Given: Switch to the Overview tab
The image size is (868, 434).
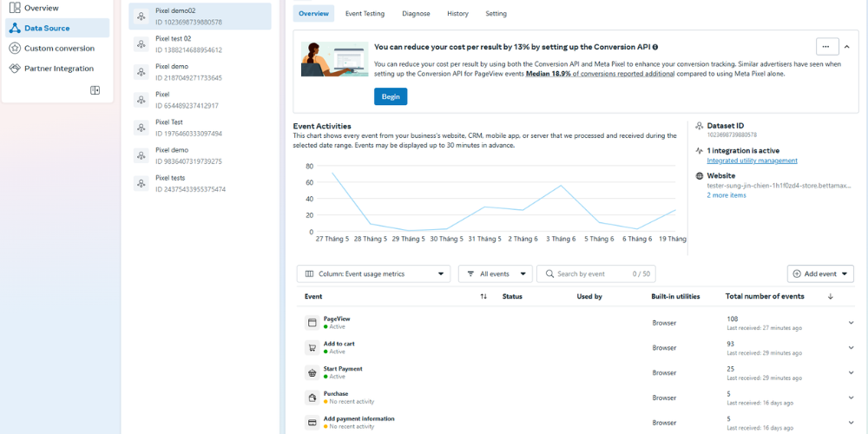Looking at the screenshot, I should (313, 14).
